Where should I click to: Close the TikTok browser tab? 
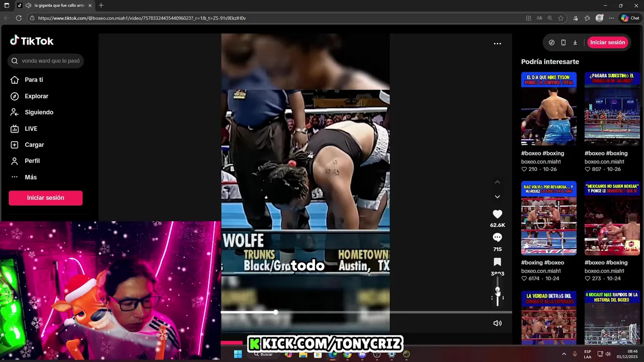[x=90, y=6]
